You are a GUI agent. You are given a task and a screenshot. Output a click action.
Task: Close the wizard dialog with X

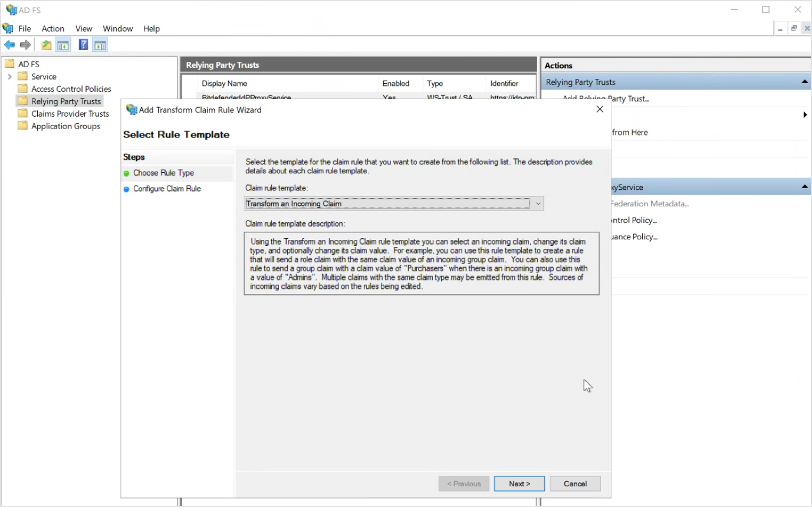tap(600, 109)
